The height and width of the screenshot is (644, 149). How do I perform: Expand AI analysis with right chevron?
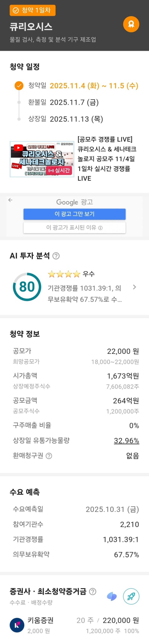click(134, 287)
